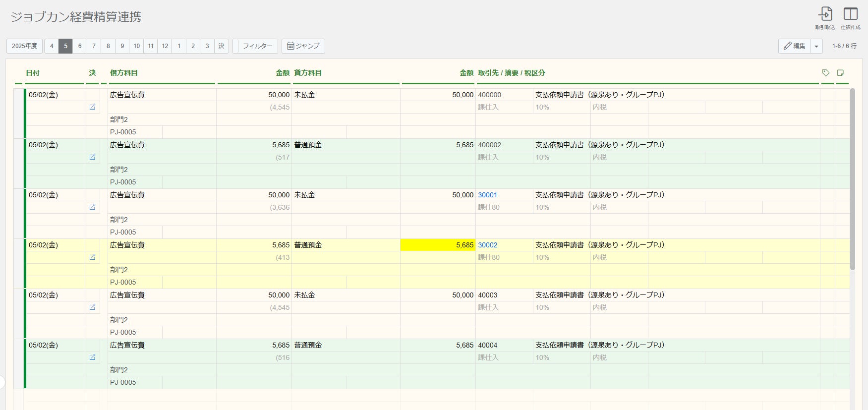The image size is (868, 410).
Task: Click the 取引取込 import icon
Action: pos(825,14)
